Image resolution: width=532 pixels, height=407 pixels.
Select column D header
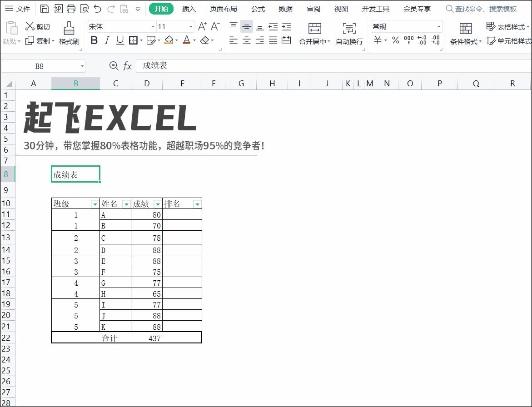click(147, 84)
